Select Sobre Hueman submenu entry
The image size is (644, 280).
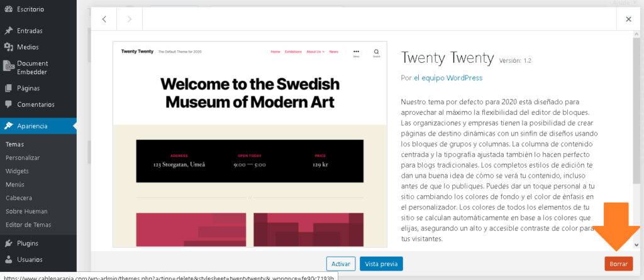coord(26,212)
